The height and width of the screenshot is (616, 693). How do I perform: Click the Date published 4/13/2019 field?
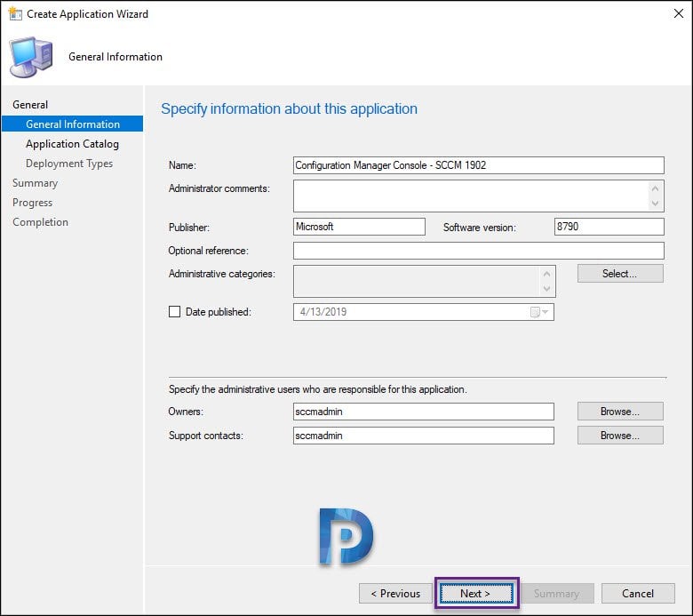[x=424, y=312]
